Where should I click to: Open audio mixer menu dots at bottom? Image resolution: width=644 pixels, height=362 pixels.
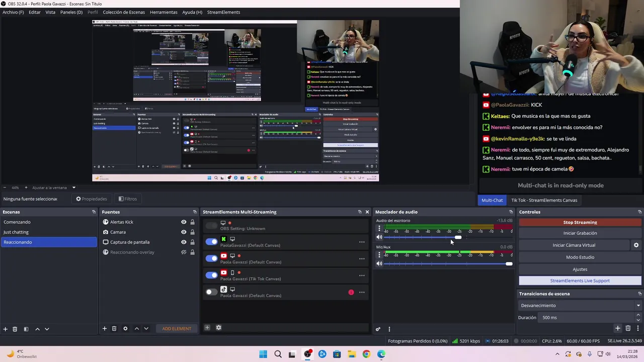pos(389,329)
